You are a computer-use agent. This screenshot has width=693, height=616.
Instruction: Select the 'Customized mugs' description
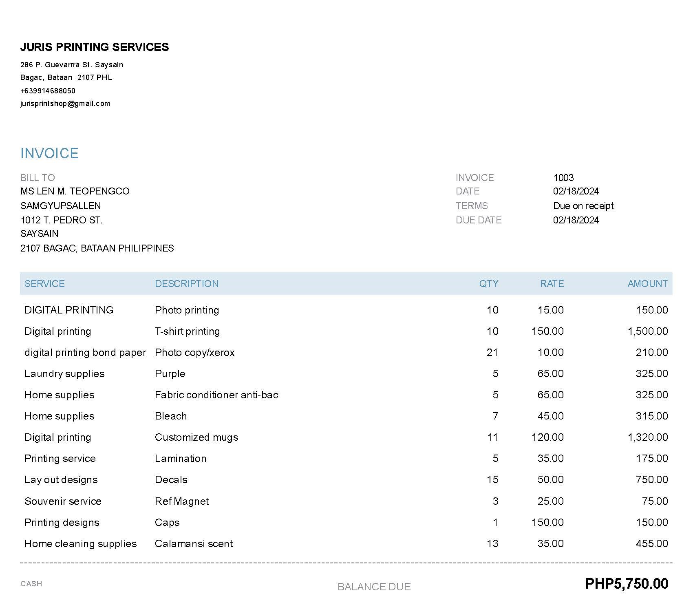coord(196,437)
